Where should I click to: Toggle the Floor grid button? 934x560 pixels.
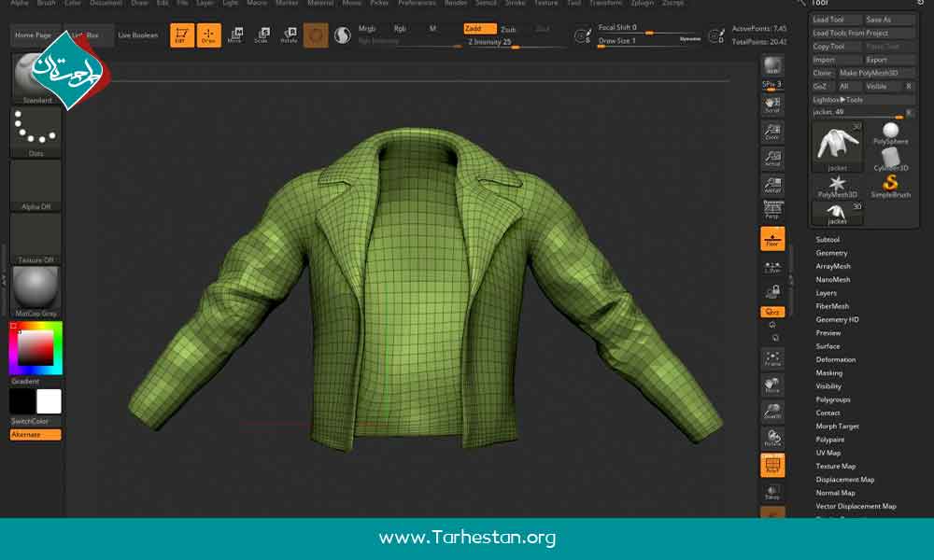[772, 239]
